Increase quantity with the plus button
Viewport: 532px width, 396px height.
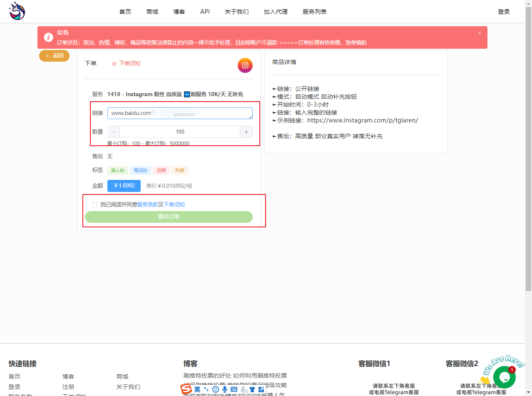(x=246, y=132)
